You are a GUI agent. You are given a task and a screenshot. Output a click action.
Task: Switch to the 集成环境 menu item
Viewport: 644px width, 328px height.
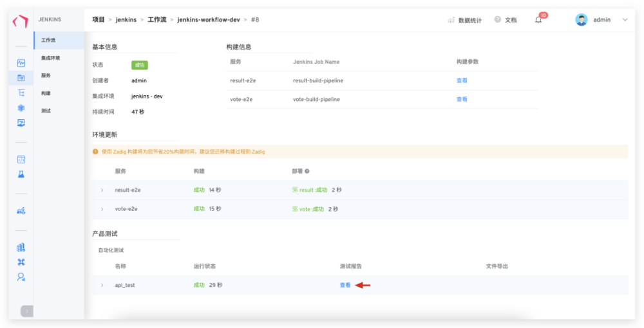pos(50,59)
